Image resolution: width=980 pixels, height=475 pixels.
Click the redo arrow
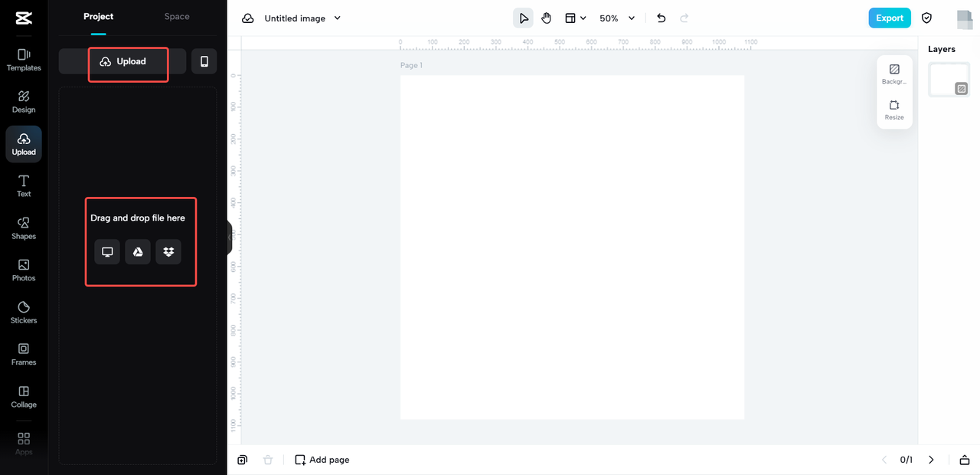[684, 18]
